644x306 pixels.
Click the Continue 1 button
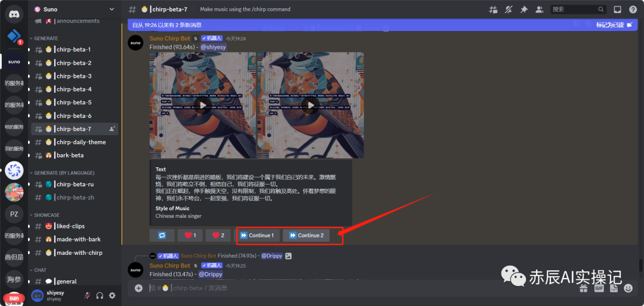pos(257,235)
